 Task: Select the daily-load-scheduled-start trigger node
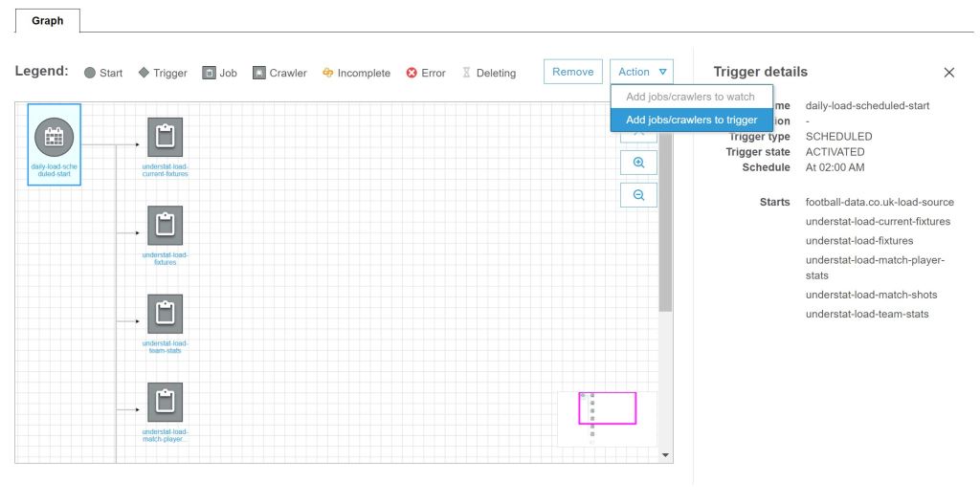54,139
